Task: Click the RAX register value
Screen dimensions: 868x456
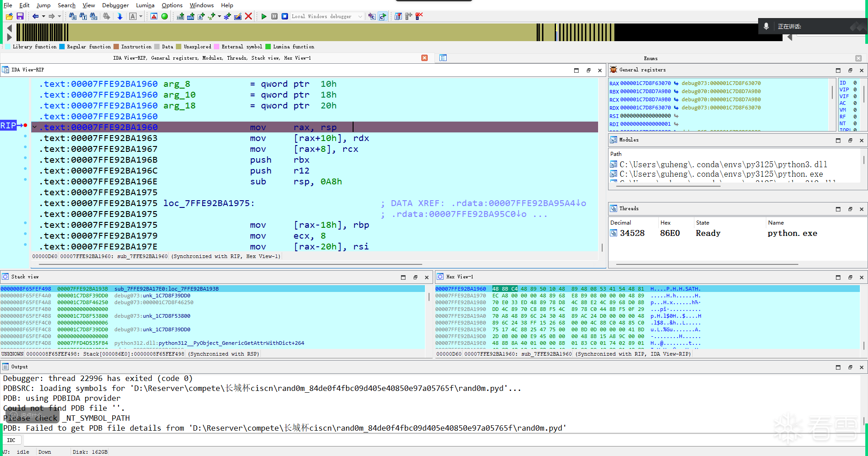Action: point(645,83)
